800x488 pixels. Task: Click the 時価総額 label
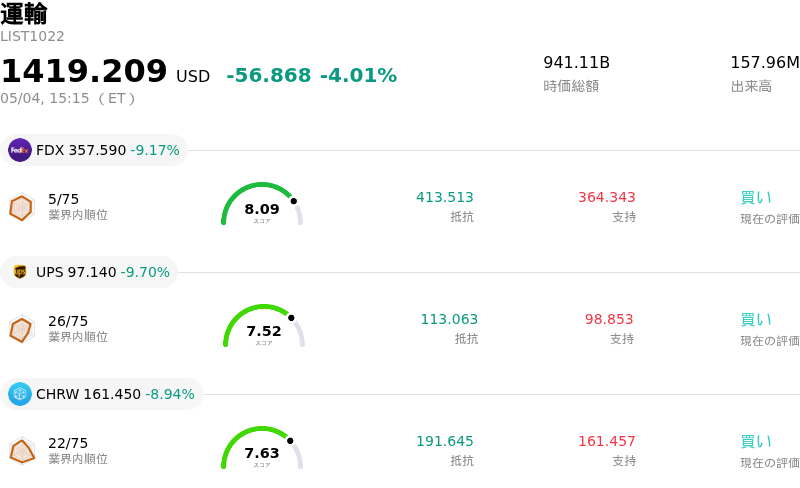(571, 86)
